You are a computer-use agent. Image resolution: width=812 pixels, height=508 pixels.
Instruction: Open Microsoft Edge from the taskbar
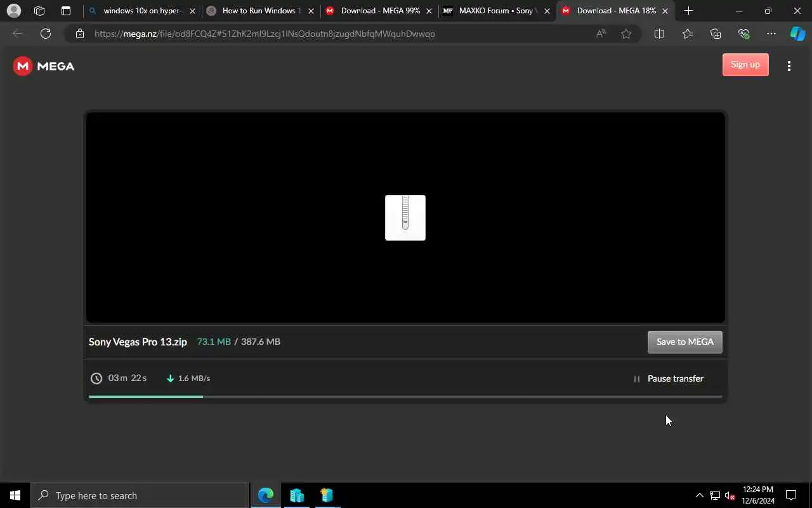pos(266,495)
